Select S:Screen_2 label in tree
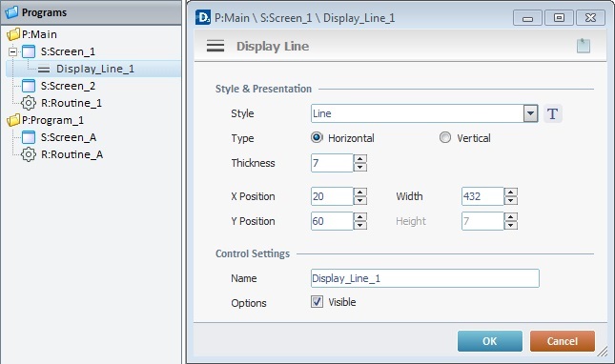 (x=68, y=86)
